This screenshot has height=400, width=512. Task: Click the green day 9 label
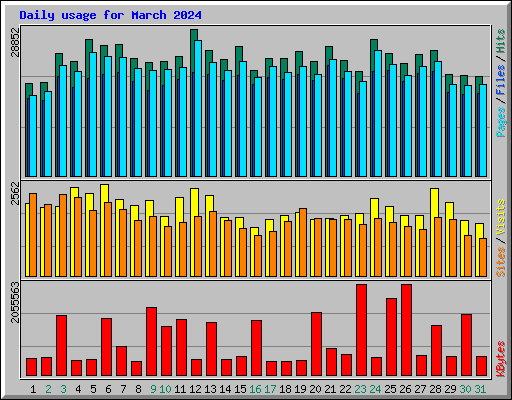coord(153,389)
